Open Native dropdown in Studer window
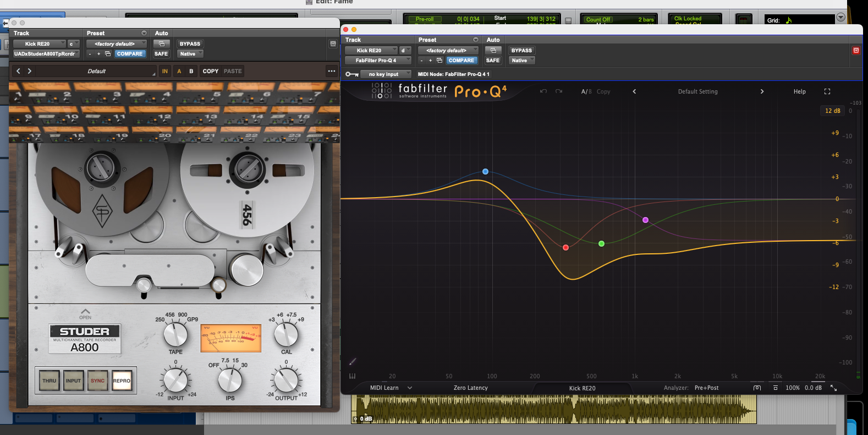Image resolution: width=868 pixels, height=435 pixels. [190, 53]
